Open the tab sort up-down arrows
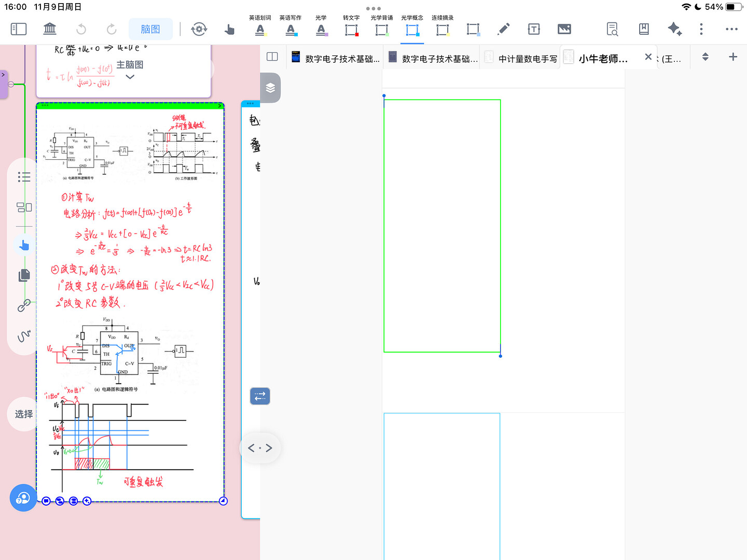This screenshot has height=560, width=747. (x=705, y=57)
